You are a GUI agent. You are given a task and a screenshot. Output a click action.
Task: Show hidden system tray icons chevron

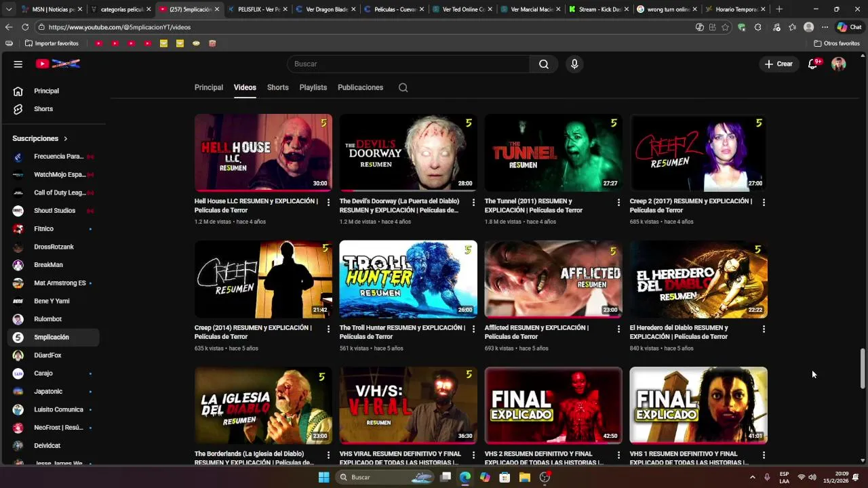[x=753, y=477]
